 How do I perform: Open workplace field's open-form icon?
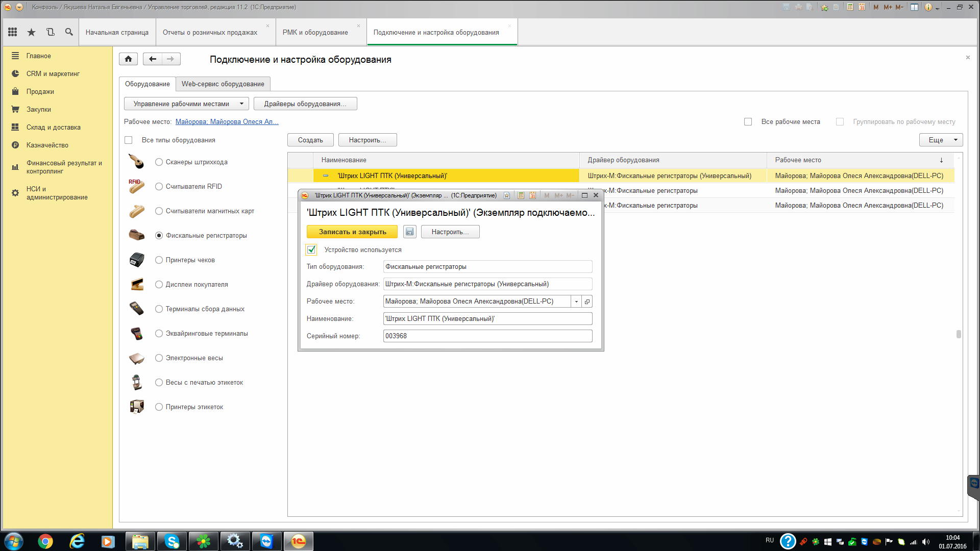coord(587,302)
